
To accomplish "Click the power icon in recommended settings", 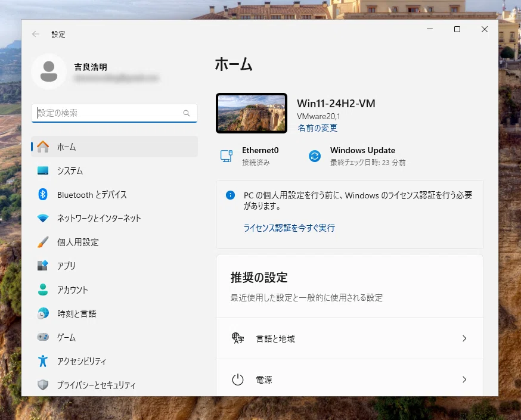I will tap(238, 379).
